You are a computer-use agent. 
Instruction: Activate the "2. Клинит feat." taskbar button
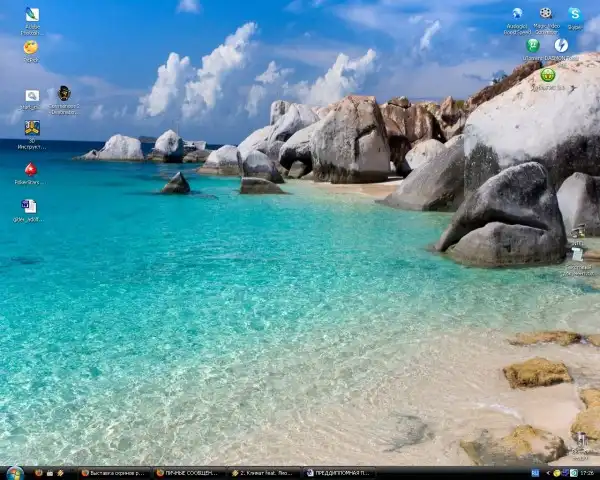pyautogui.click(x=264, y=472)
